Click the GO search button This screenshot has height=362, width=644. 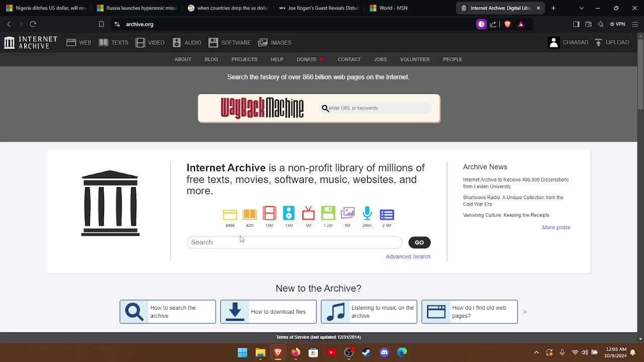420,242
